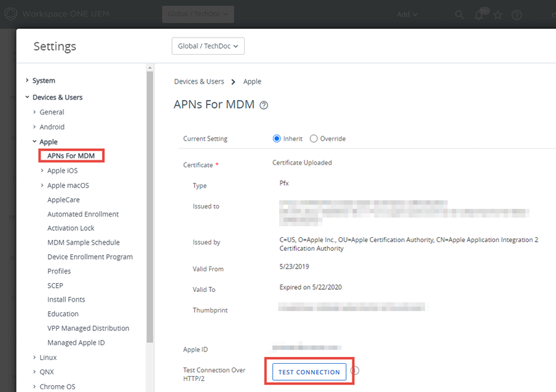Click the sidebar vertical scrollbar thumb
This screenshot has height=392, width=556.
[149, 207]
